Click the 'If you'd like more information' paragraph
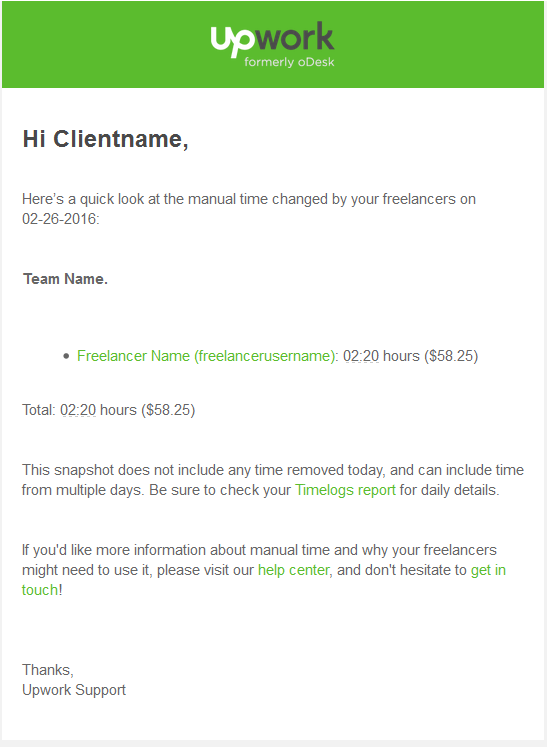Image resolution: width=547 pixels, height=747 pixels. pyautogui.click(x=264, y=570)
